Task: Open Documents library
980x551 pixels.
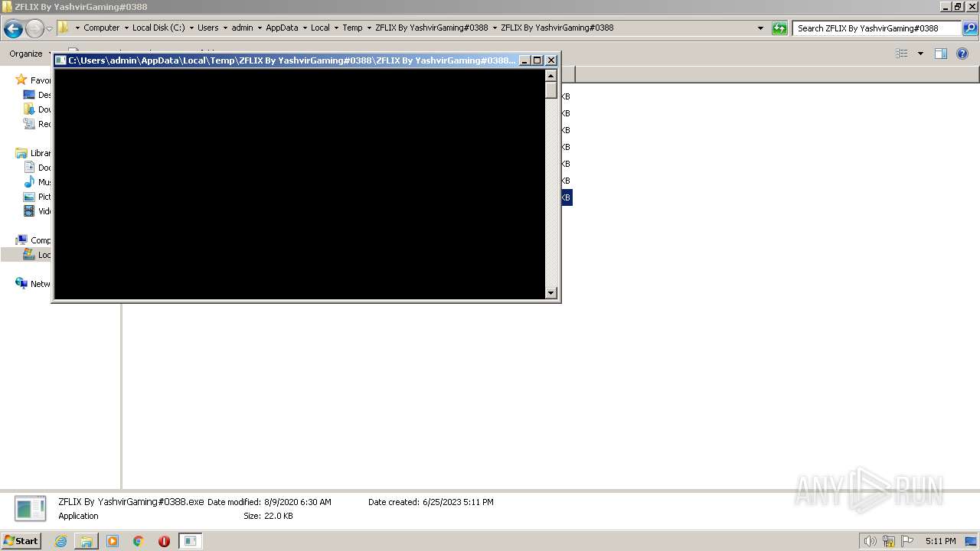Action: click(38, 168)
